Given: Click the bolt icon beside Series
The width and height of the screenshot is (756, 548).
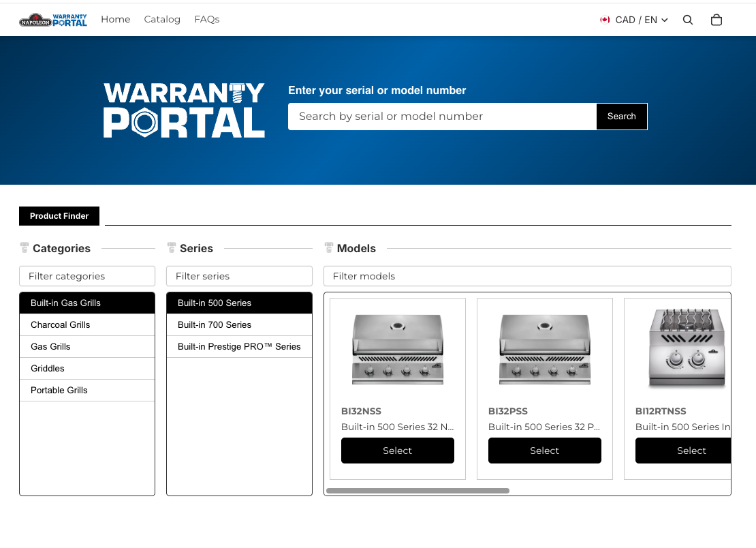Looking at the screenshot, I should 172,248.
